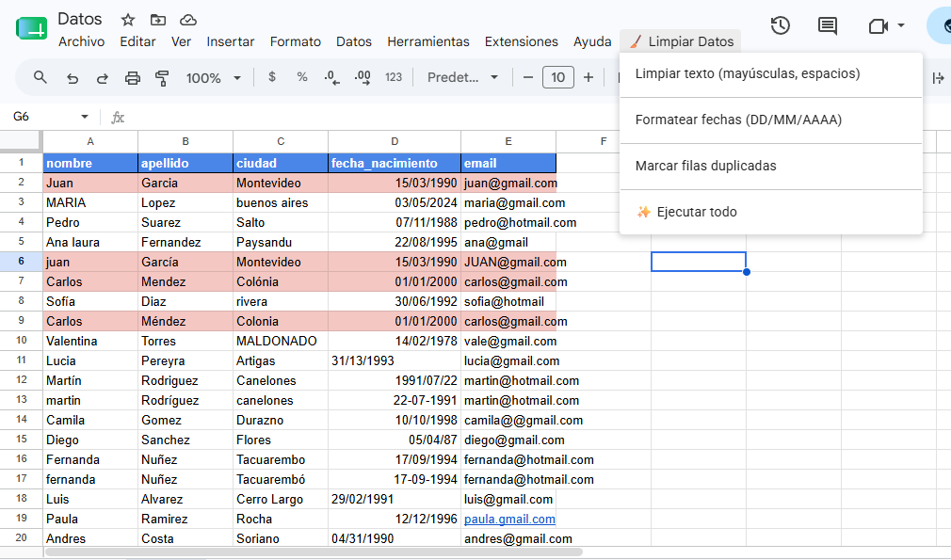Open name box dropdown arrow
This screenshot has height=560, width=951.
(85, 117)
